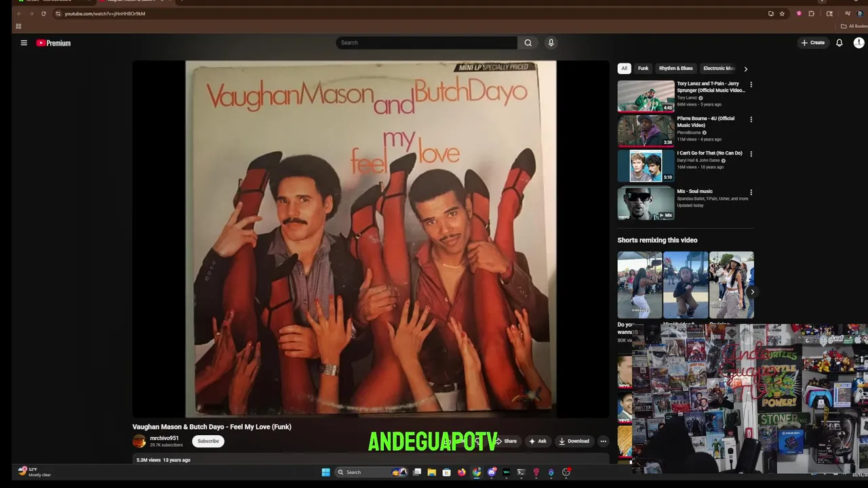Screen dimensions: 868x488
Task: Open more options for Tory Lanez video
Action: click(751, 85)
